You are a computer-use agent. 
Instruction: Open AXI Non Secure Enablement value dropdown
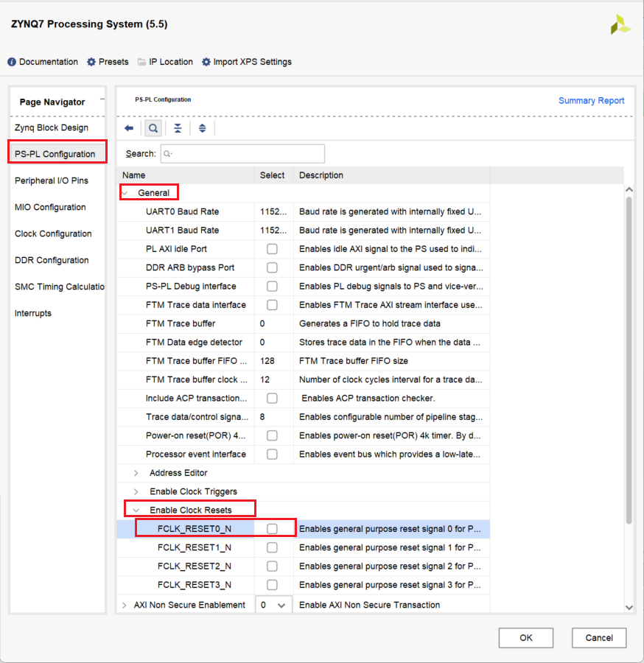(x=281, y=605)
